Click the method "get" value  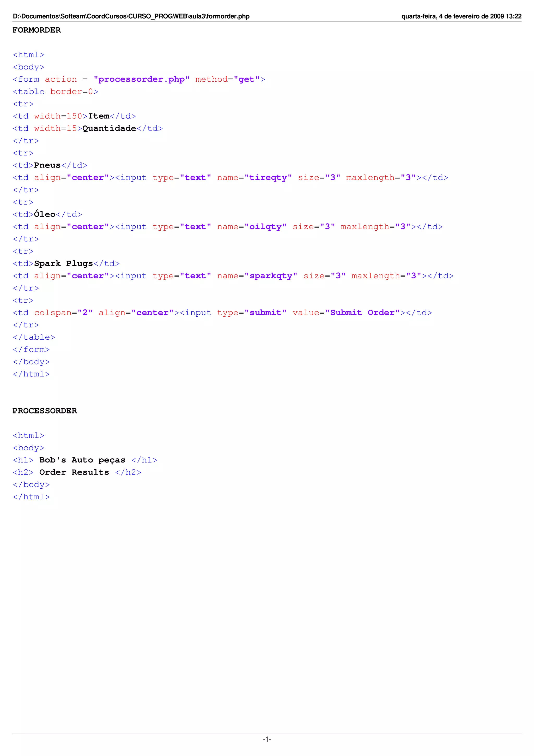pyautogui.click(x=246, y=79)
